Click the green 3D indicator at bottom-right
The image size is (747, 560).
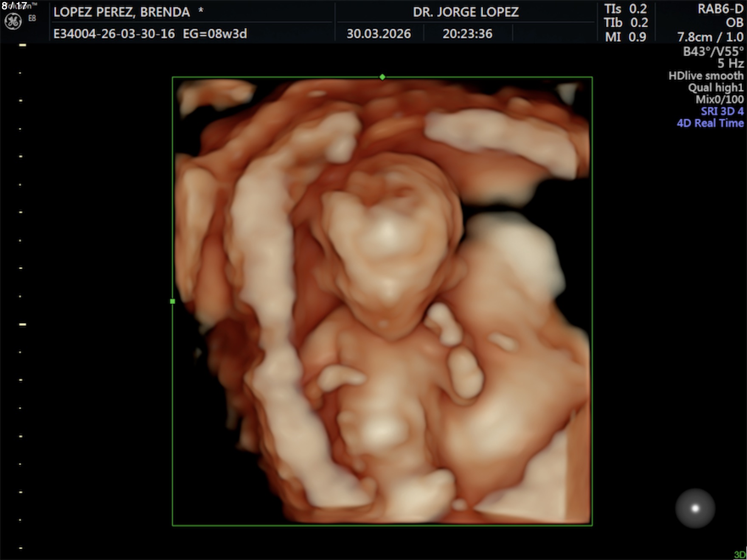[x=739, y=555]
